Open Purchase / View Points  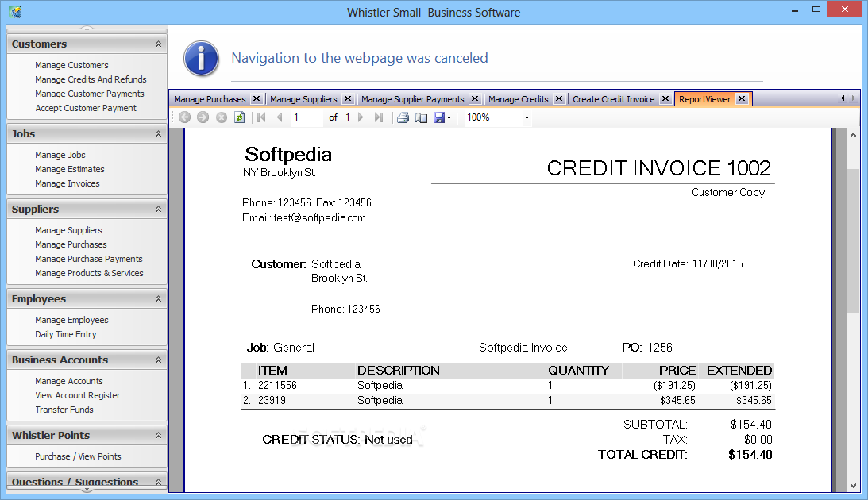[78, 456]
